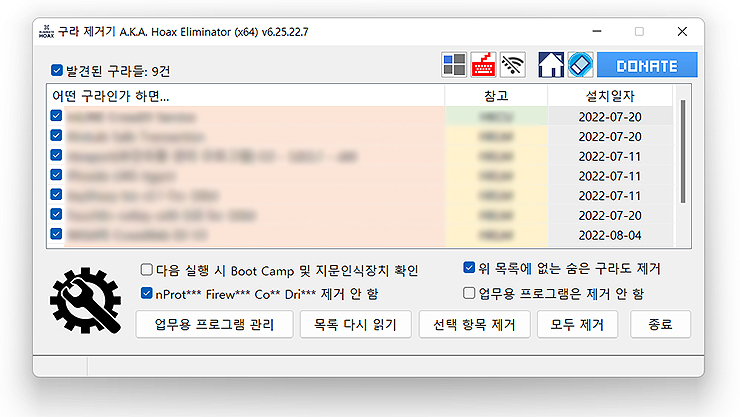Click the gear and wrench settings icon

click(85, 300)
